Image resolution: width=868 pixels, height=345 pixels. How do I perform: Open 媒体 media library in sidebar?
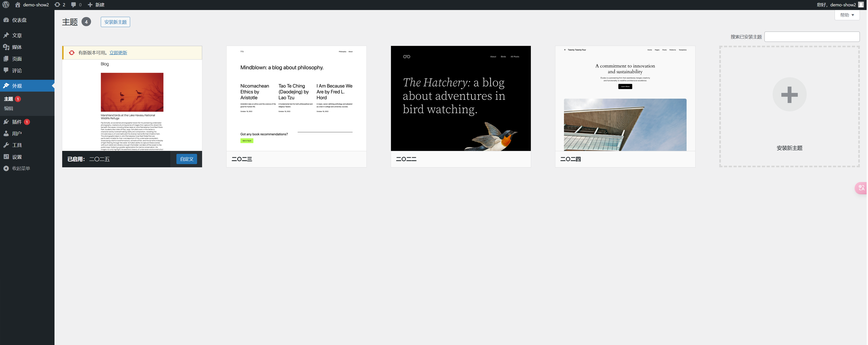(17, 47)
